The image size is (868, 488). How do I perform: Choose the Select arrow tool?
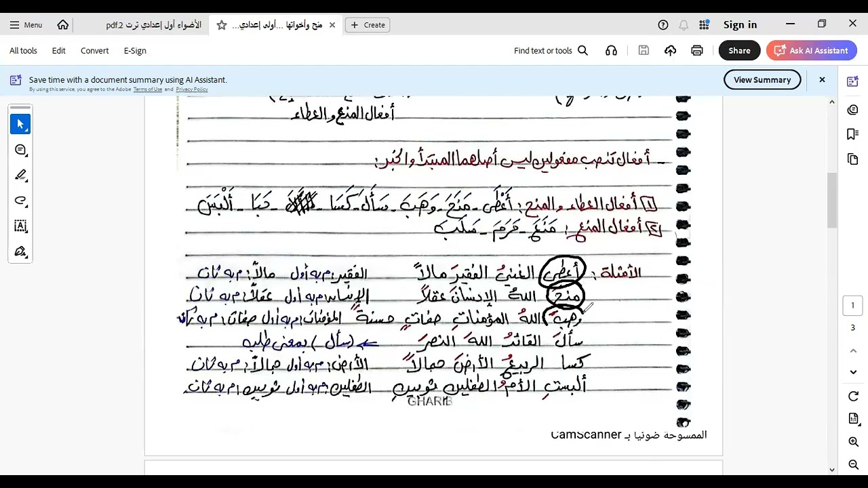pyautogui.click(x=20, y=124)
